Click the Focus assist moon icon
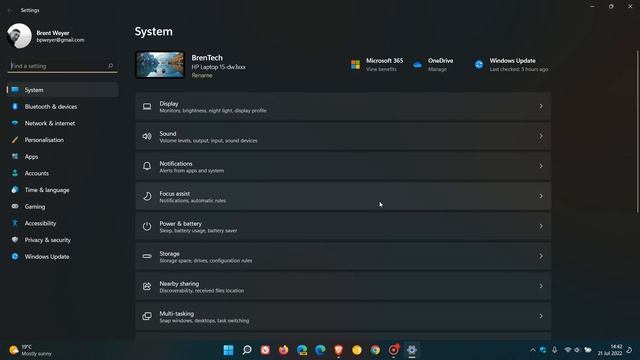The image size is (640, 360). coord(147,196)
